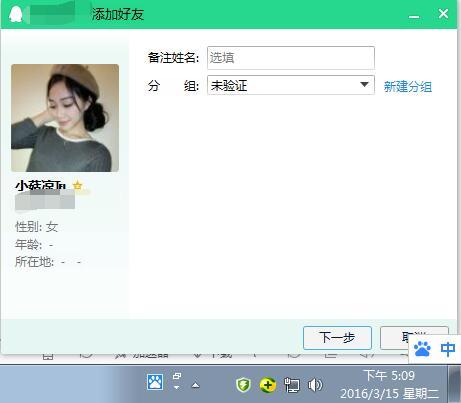Viewport: 461px width, 403px height.
Task: Click the 新建分组 link
Action: (x=408, y=86)
